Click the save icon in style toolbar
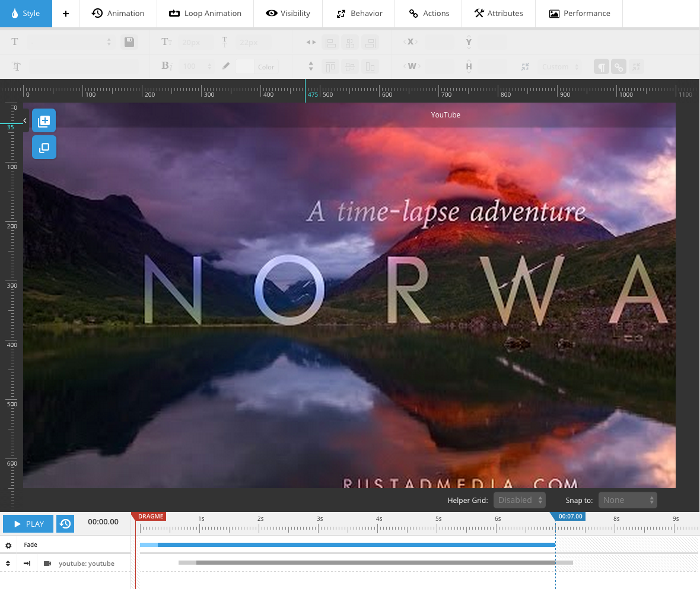Viewport: 700px width, 589px height. point(129,42)
